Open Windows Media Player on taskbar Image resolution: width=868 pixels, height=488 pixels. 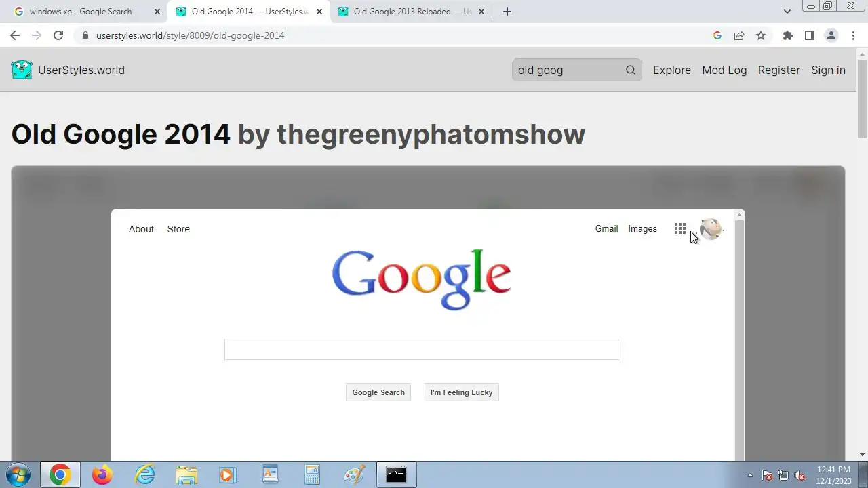click(228, 474)
